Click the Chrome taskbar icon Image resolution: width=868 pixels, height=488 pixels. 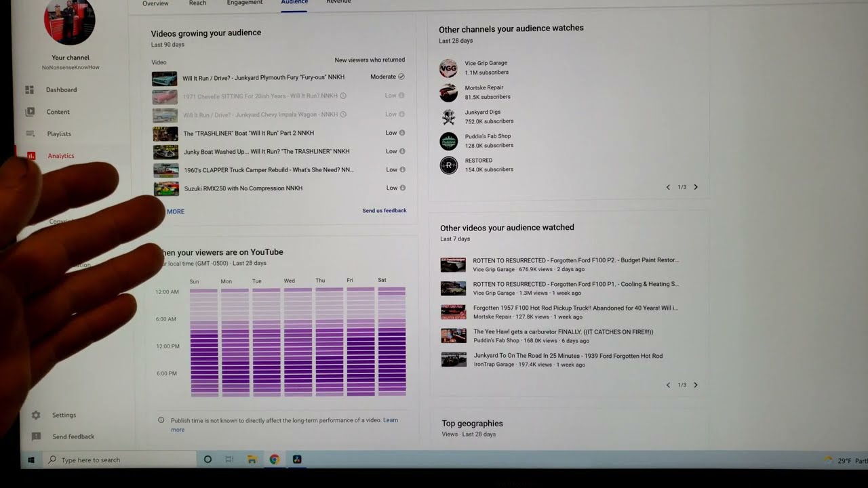[274, 460]
